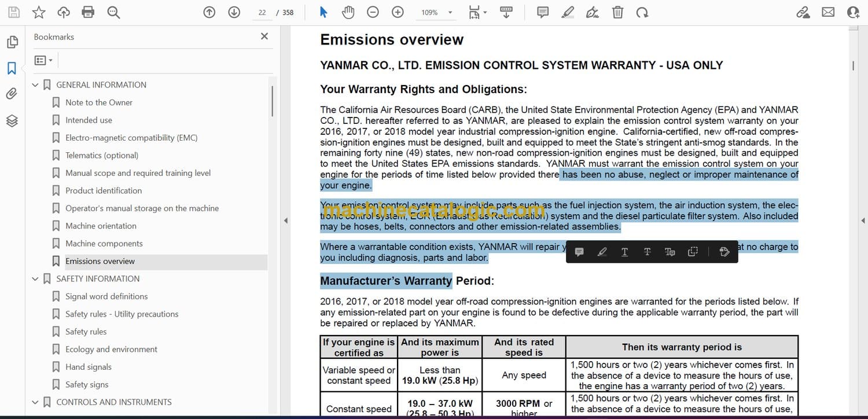Click the page number input field
868x419 pixels.
262,12
